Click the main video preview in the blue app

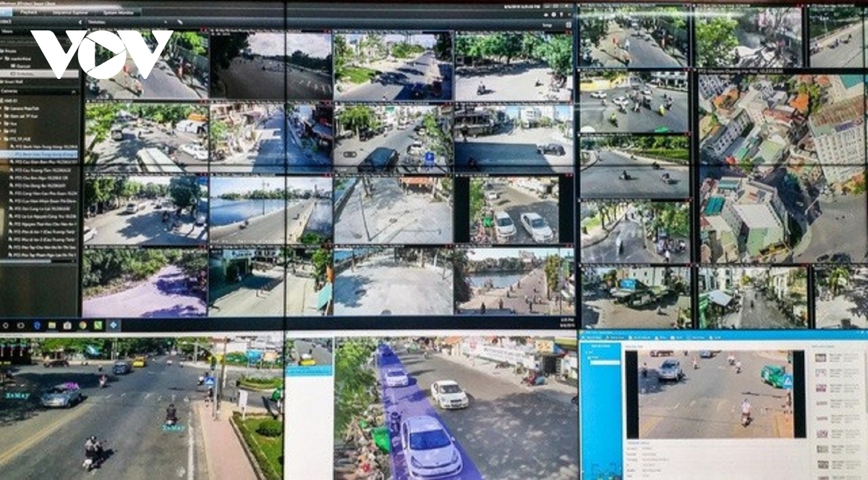pyautogui.click(x=715, y=394)
